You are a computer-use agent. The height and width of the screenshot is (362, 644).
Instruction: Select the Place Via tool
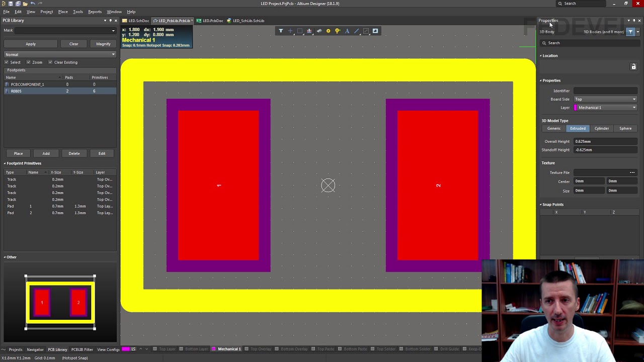[338, 31]
